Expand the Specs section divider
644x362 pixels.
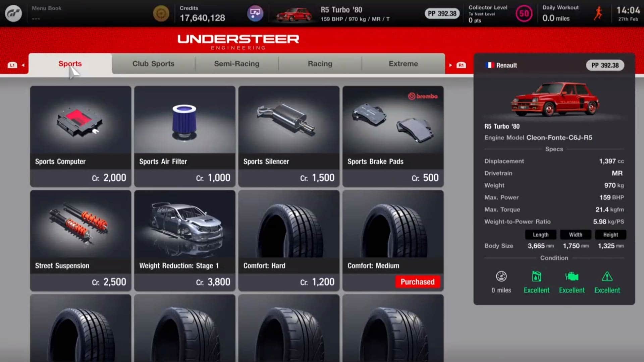[554, 149]
